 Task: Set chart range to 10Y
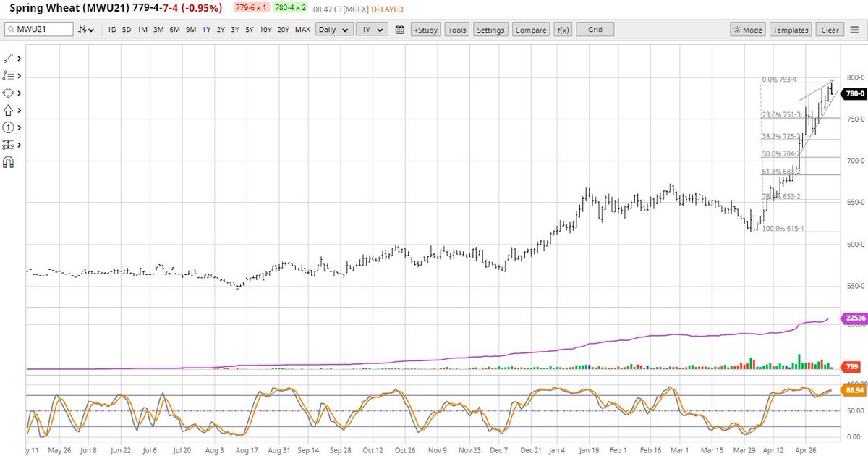click(x=265, y=30)
